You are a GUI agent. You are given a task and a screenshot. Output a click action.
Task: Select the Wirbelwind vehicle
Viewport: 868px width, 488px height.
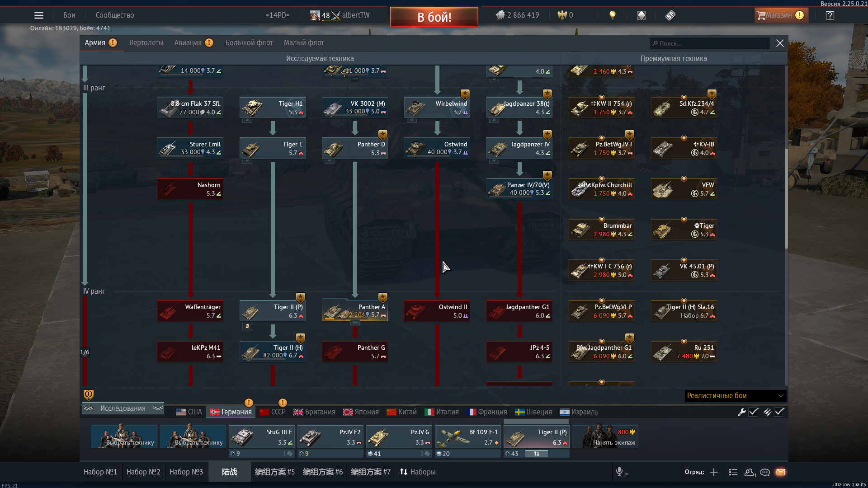click(437, 108)
